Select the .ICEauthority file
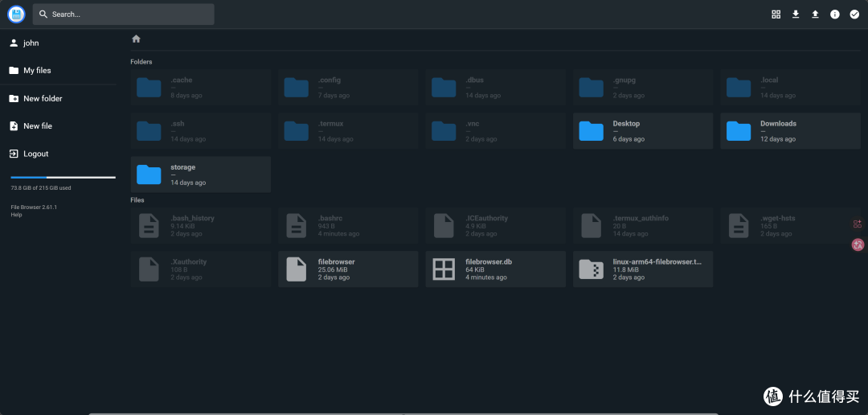This screenshot has height=415, width=868. (x=495, y=225)
